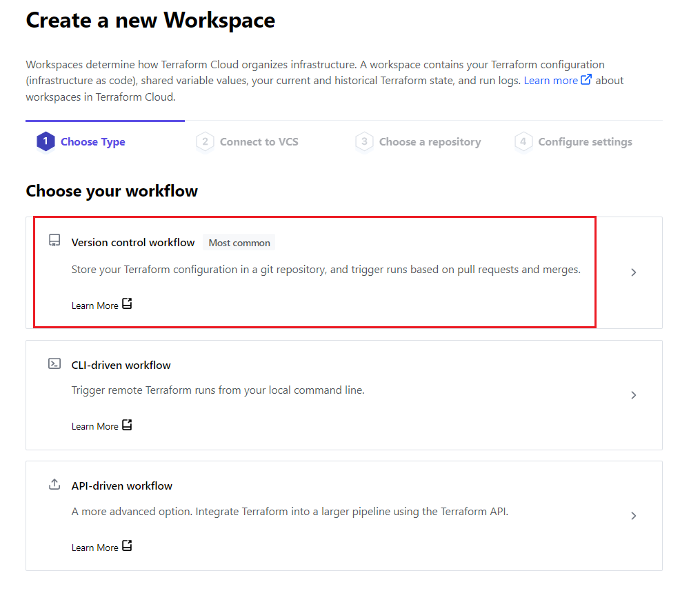Click the step 4 hexagon badge
Viewport: 700px width, 591px height.
tap(523, 141)
